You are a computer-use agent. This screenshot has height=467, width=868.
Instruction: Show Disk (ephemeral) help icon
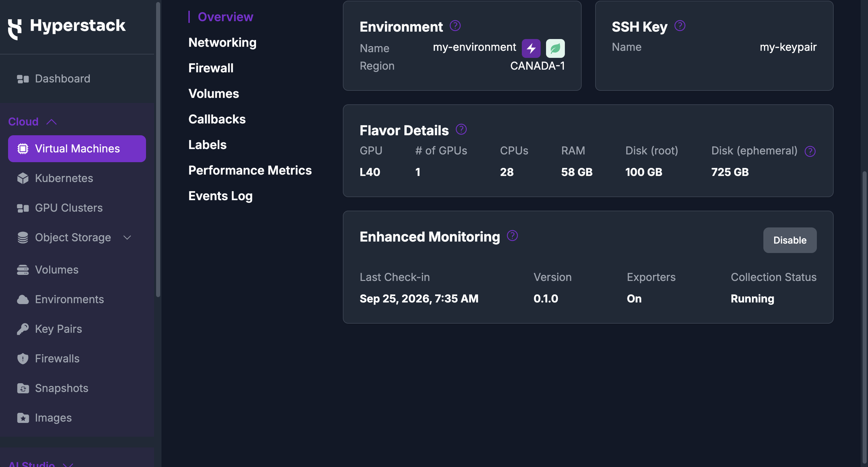pos(810,151)
